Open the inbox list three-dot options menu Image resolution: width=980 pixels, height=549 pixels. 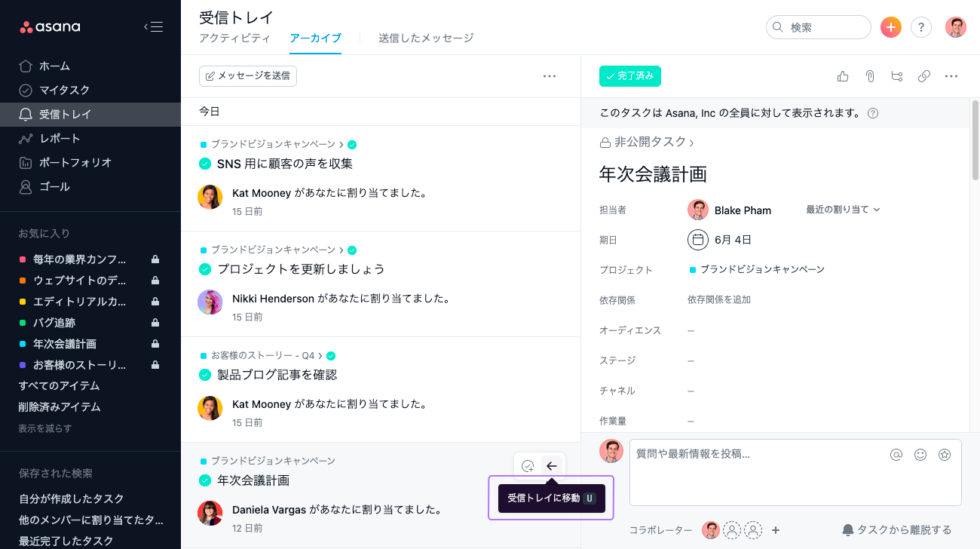click(x=550, y=76)
